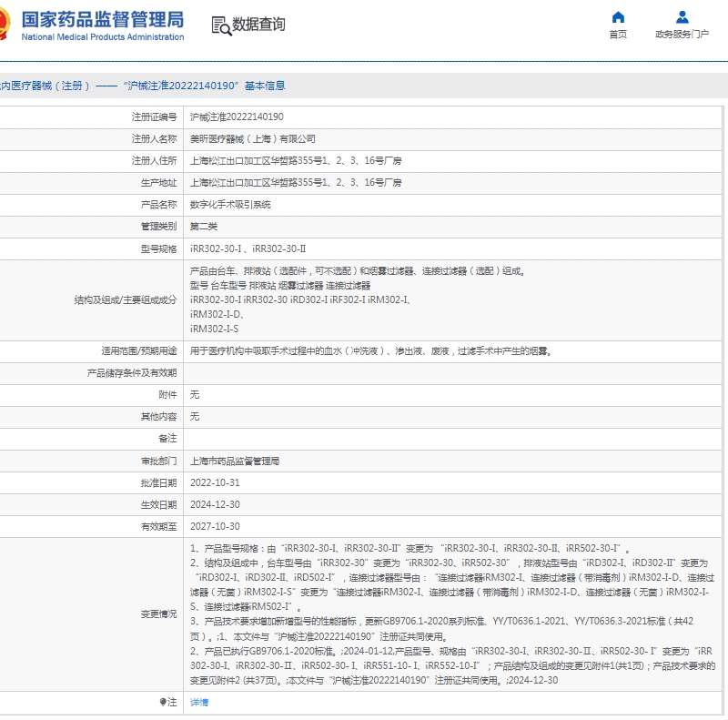This screenshot has height=720, width=728.
Task: Click the iRM302-I-S line in composition
Action: 214,329
